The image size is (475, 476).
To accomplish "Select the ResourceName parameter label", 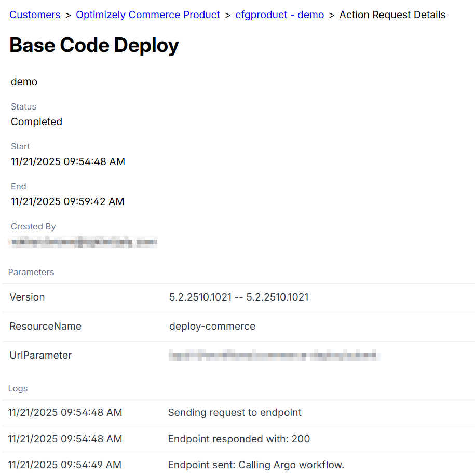I will (x=45, y=327).
